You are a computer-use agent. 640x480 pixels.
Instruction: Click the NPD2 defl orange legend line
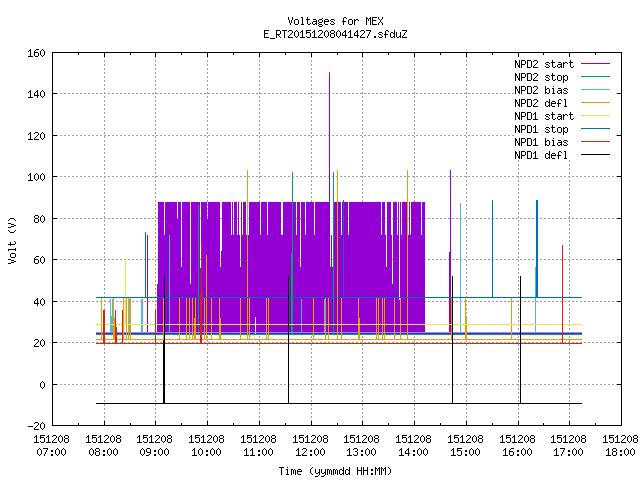[x=595, y=103]
